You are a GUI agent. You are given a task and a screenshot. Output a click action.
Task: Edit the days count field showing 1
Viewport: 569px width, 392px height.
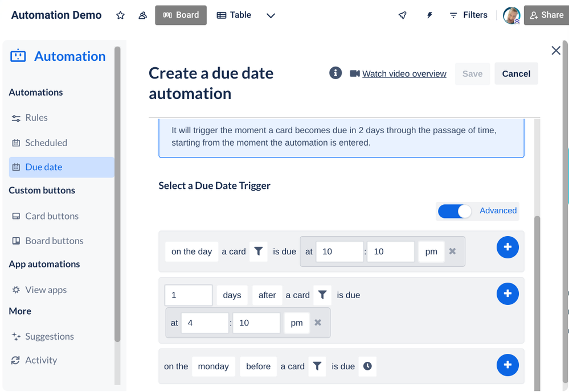tap(189, 295)
